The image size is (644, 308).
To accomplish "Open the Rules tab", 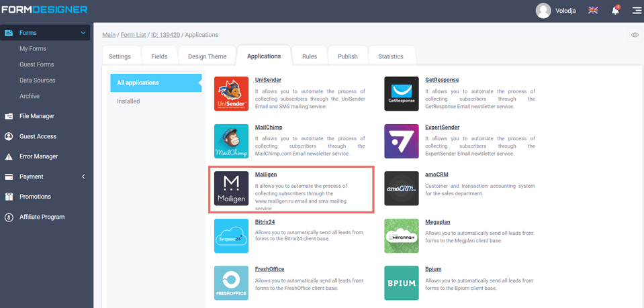I will (x=310, y=56).
